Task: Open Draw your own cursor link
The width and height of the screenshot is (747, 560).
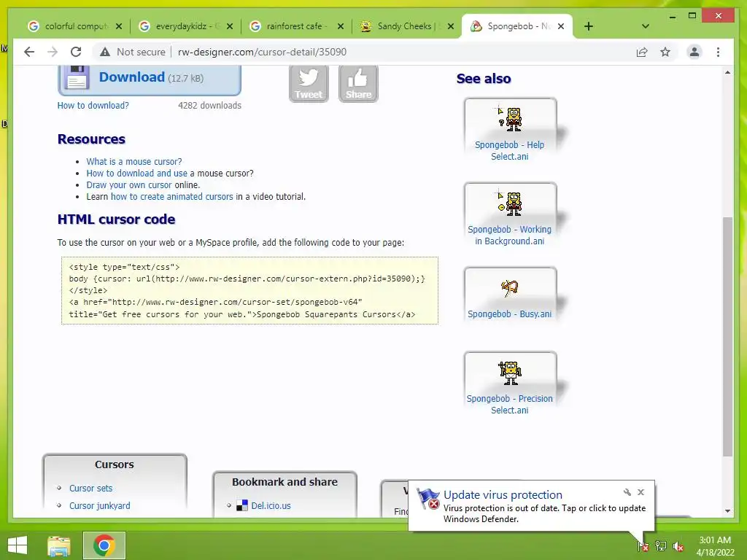Action: [128, 184]
